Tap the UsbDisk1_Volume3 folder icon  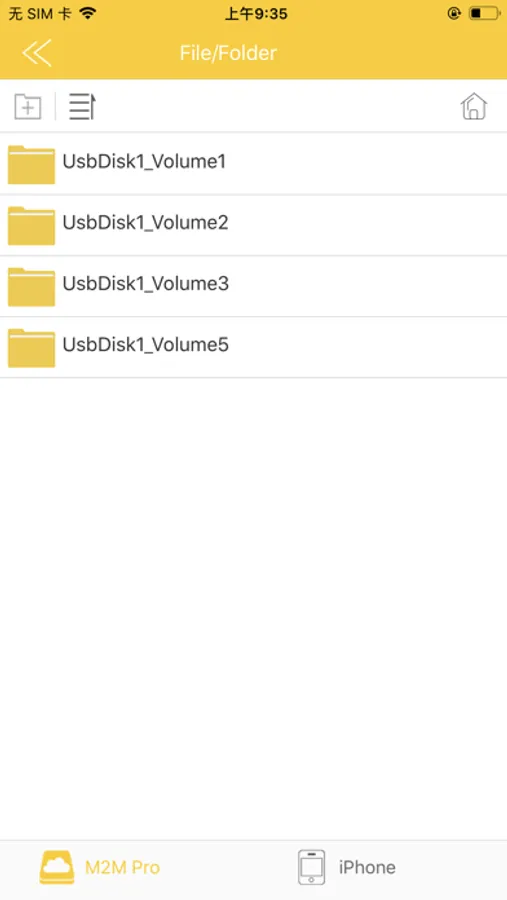pyautogui.click(x=32, y=287)
